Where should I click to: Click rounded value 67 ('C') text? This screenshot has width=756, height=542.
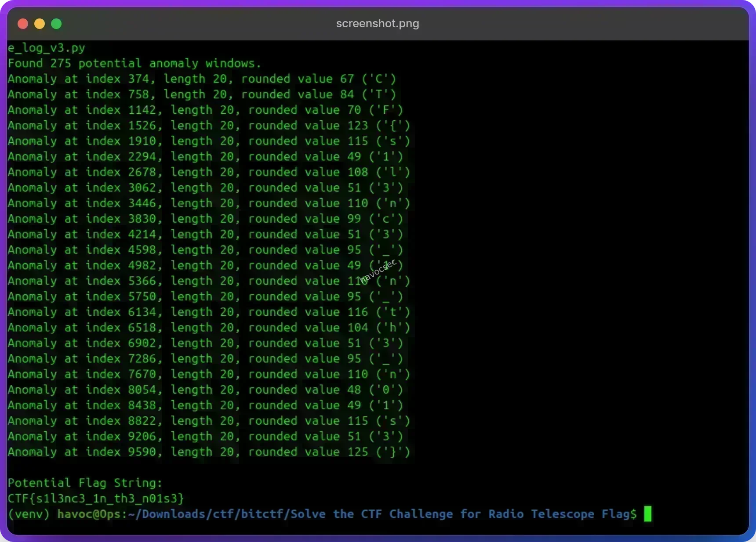point(319,79)
